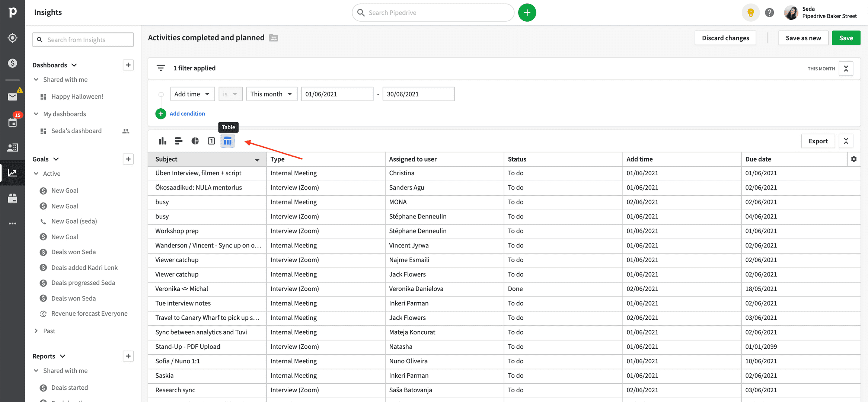Viewport: 868px width, 402px height.
Task: Click Add condition link
Action: click(187, 114)
